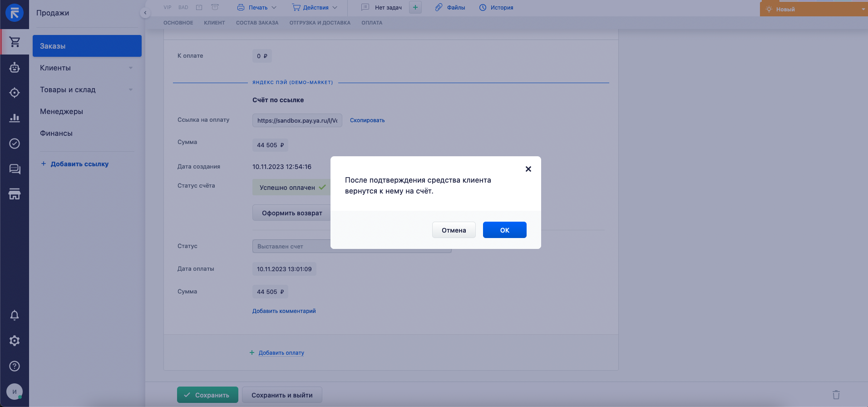868x407 pixels.
Task: Close the refund confirmation dialog
Action: click(528, 169)
